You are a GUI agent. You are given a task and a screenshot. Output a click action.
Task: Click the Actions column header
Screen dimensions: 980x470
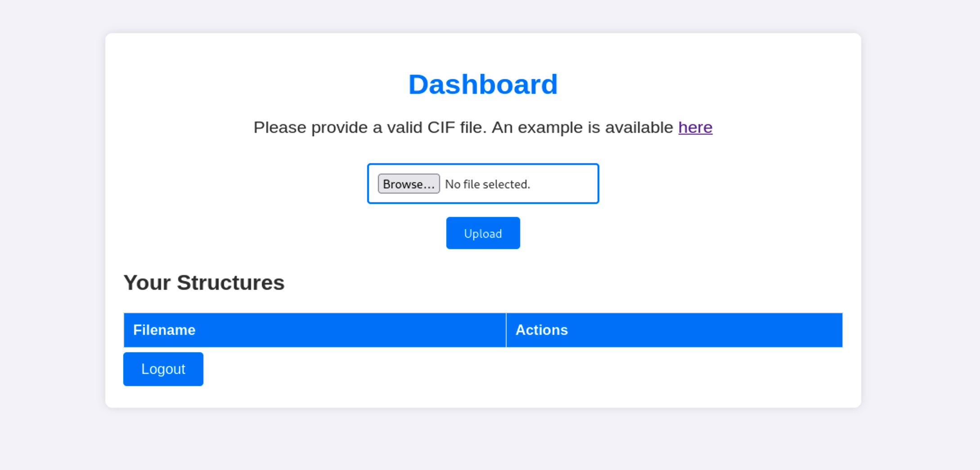click(541, 330)
